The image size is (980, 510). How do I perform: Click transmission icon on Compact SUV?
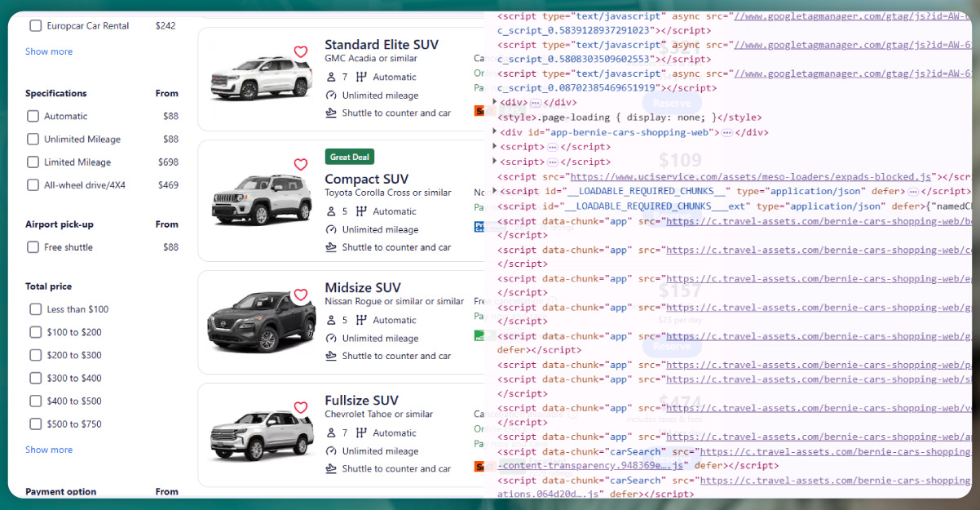click(361, 211)
